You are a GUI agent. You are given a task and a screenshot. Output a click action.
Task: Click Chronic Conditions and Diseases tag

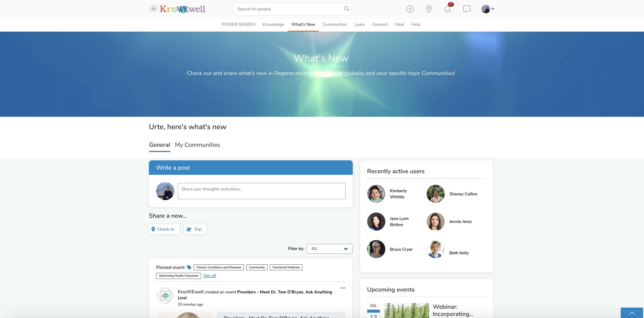(x=219, y=267)
